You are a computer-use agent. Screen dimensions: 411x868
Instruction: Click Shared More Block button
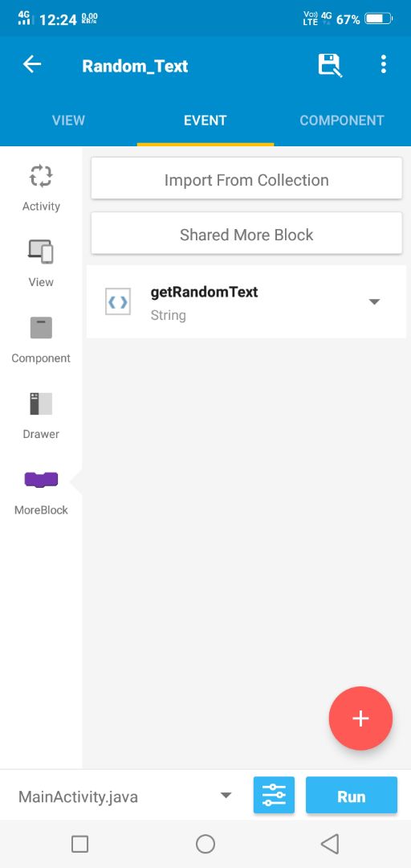246,234
